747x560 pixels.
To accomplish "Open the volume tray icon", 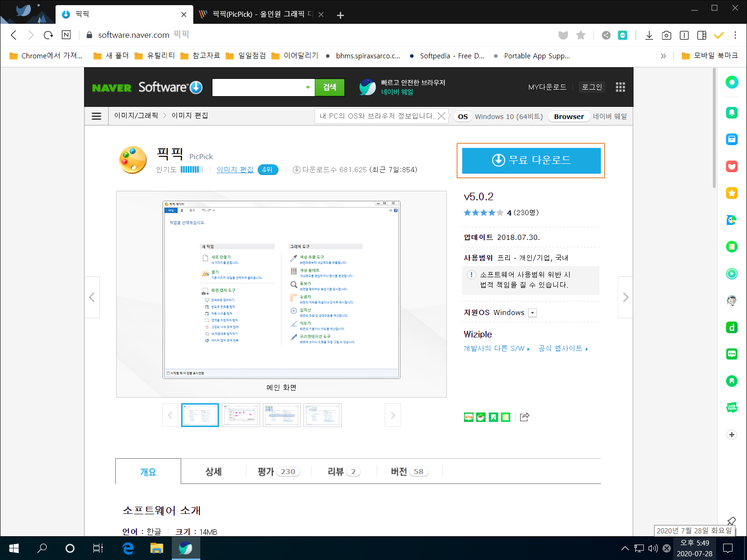I will click(653, 548).
